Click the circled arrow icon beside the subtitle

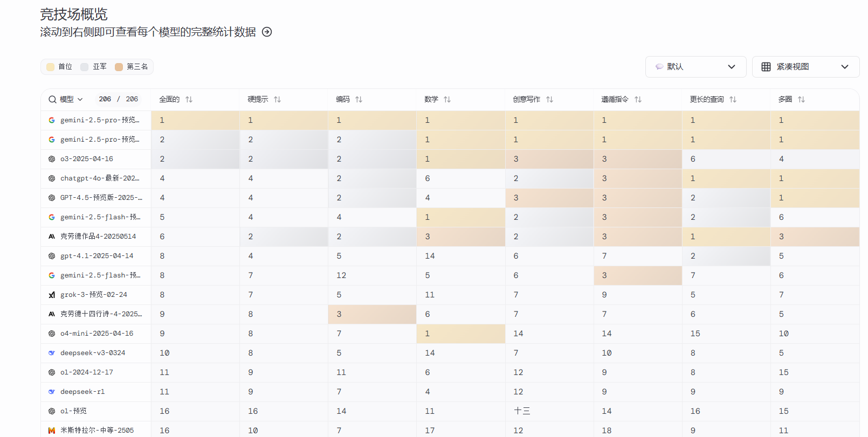click(267, 32)
